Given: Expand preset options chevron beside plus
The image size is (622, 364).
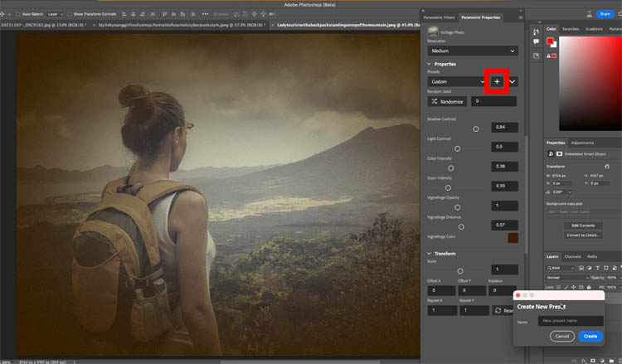Looking at the screenshot, I should (x=513, y=82).
